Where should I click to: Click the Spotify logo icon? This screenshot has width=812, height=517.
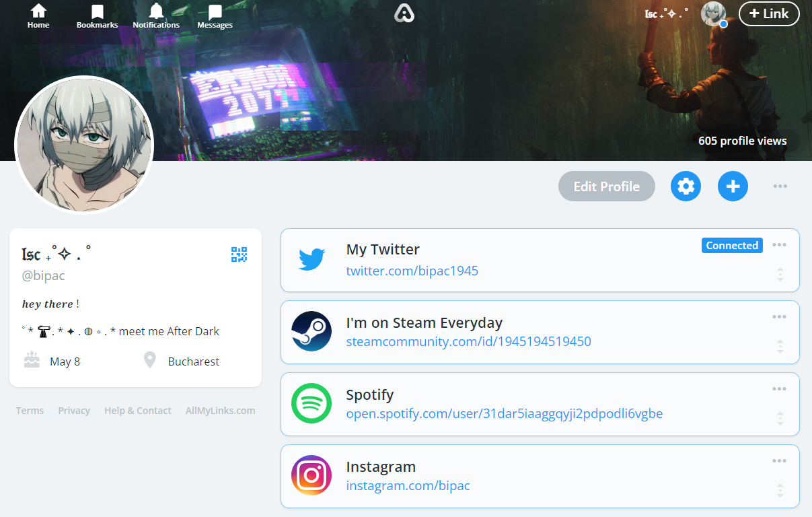[x=311, y=403]
